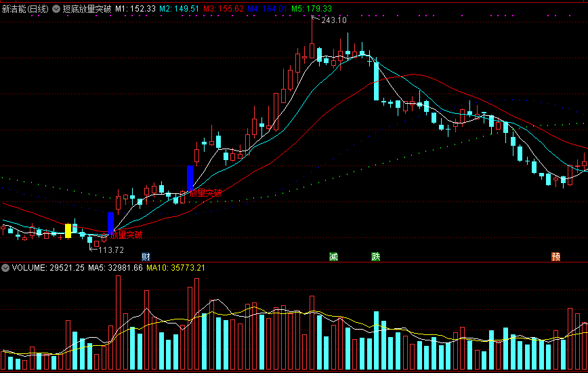The width and height of the screenshot is (588, 373).
Task: Click the yellow highlighted candlestick
Action: (68, 231)
